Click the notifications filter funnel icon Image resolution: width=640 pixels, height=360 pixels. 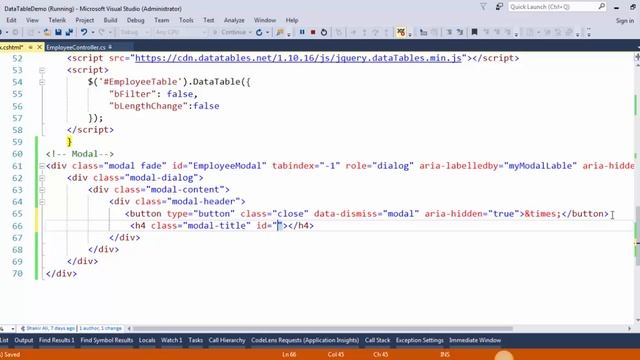point(483,7)
